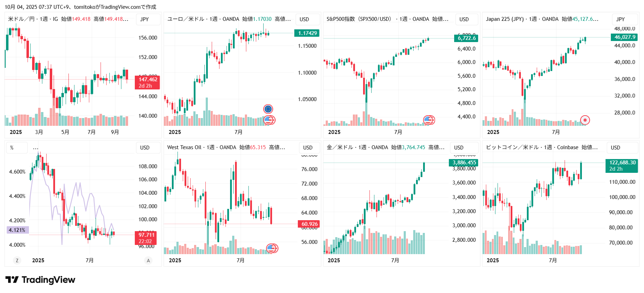This screenshot has width=644, height=293.
Task: Click US flag event icon on euro/dollar chart
Action: [x=269, y=120]
